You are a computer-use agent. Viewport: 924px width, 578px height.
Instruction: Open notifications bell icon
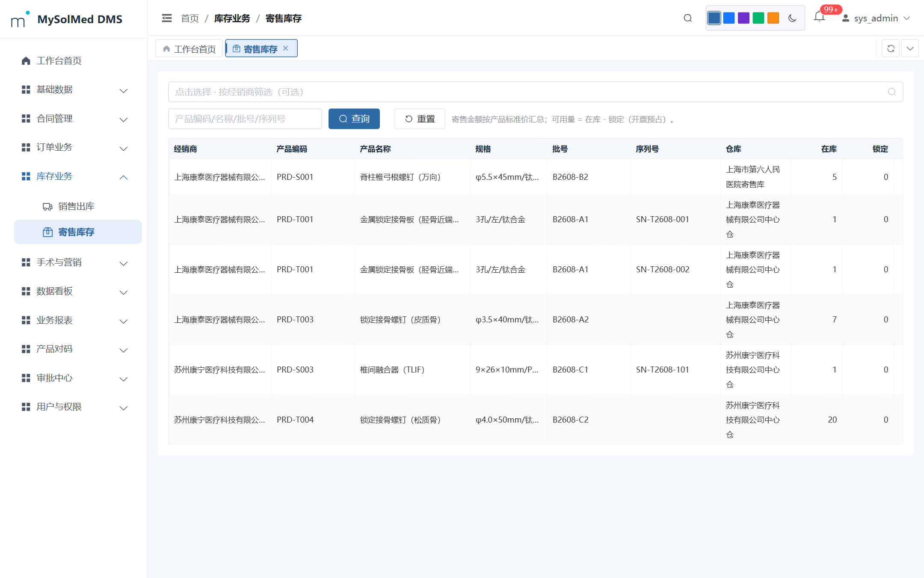click(x=819, y=17)
